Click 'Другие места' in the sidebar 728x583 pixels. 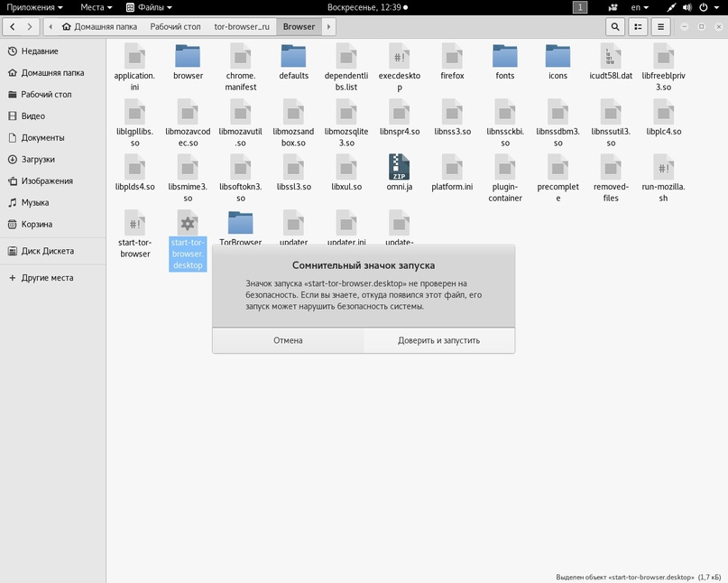coord(53,278)
